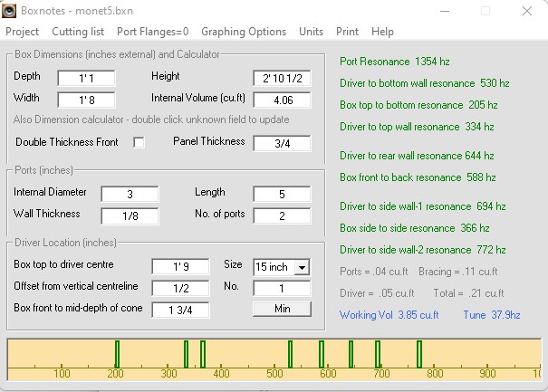Select the Internal Volume field
Screen dimensions: 548x392
[282, 100]
